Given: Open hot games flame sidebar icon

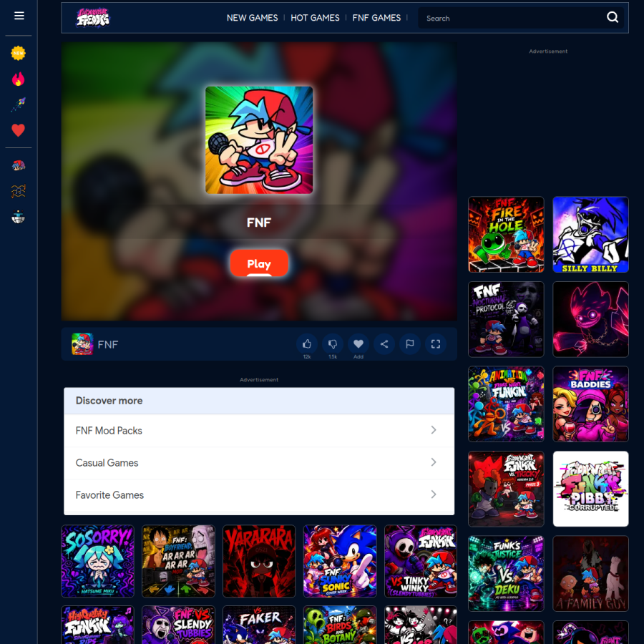Looking at the screenshot, I should pyautogui.click(x=18, y=79).
